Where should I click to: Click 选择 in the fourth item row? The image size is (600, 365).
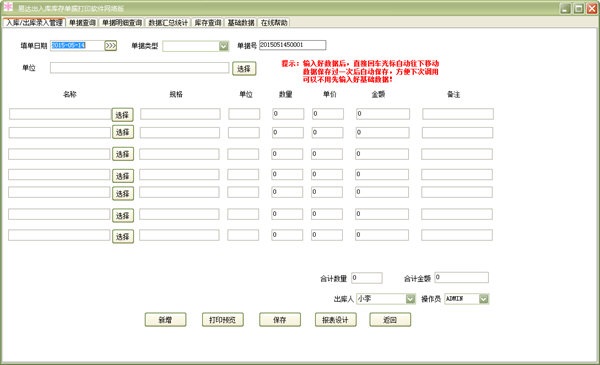point(122,176)
